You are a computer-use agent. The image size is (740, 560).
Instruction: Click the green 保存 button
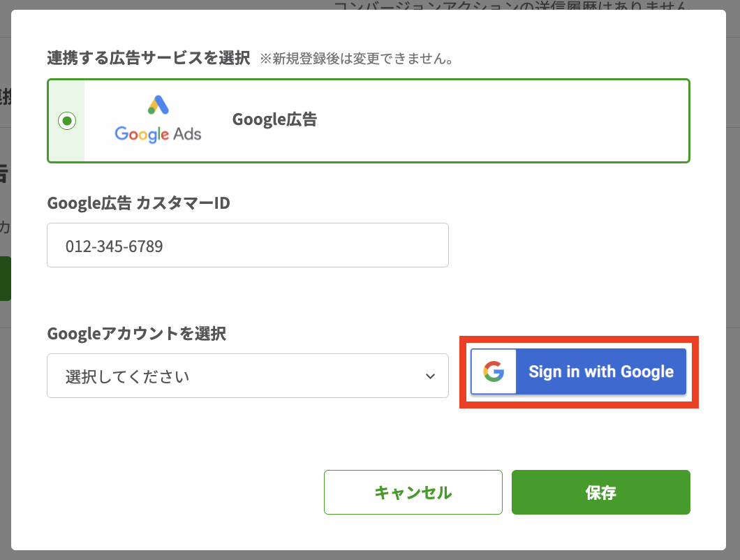600,492
